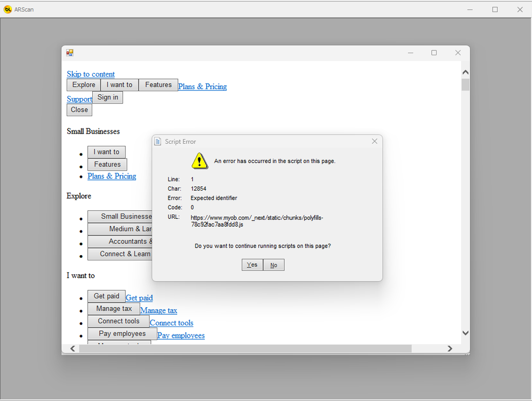This screenshot has height=401, width=532.
Task: Click the inner browser window icon
Action: (x=70, y=53)
